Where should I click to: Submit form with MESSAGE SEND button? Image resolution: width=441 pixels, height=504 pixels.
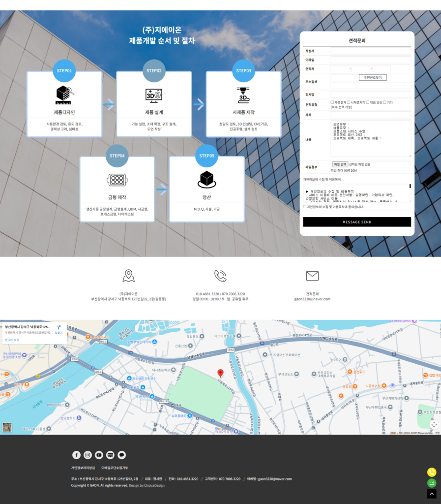tap(357, 222)
